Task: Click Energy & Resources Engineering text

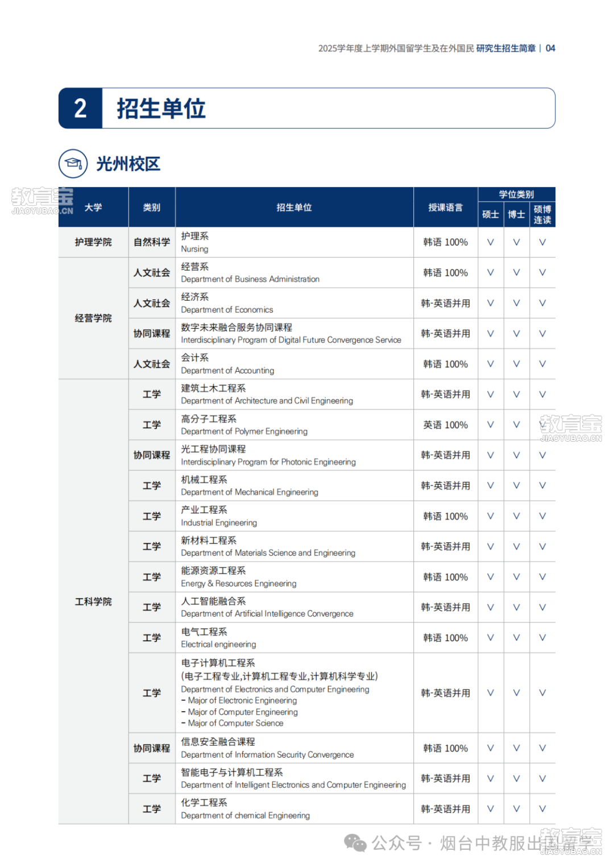Action: click(x=239, y=584)
